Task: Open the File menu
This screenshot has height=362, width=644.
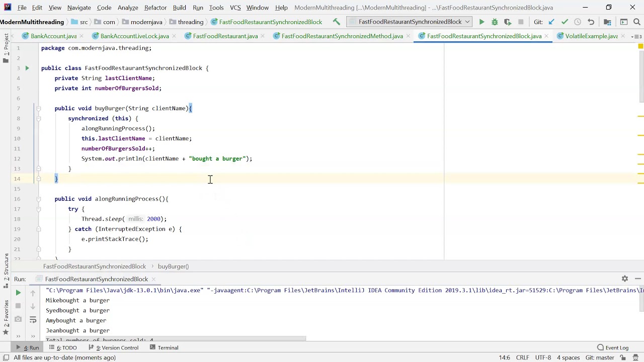Action: [22, 8]
